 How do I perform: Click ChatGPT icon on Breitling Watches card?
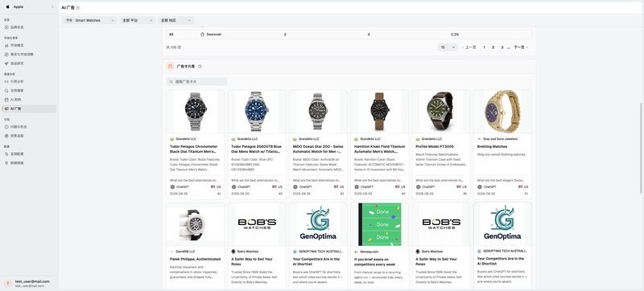coord(480,186)
